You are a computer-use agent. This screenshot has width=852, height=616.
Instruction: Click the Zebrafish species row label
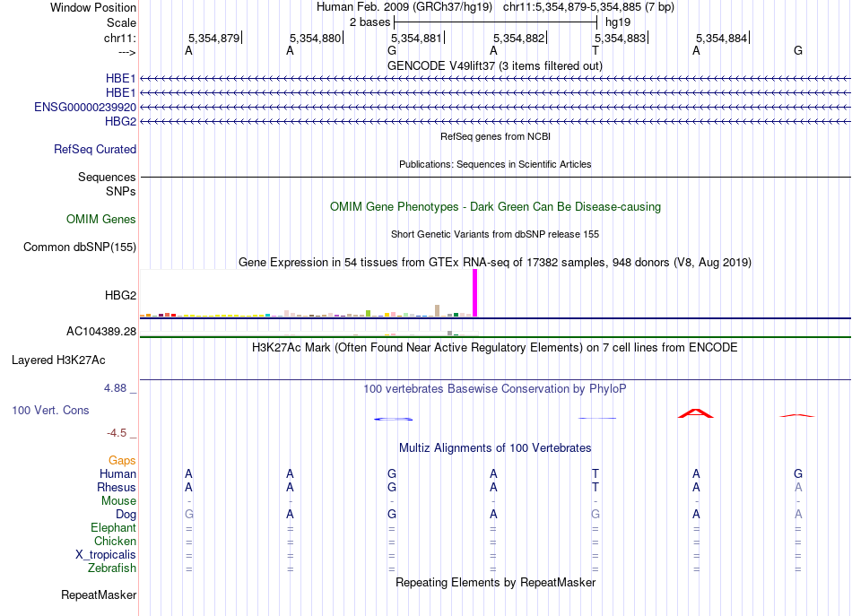(x=112, y=568)
